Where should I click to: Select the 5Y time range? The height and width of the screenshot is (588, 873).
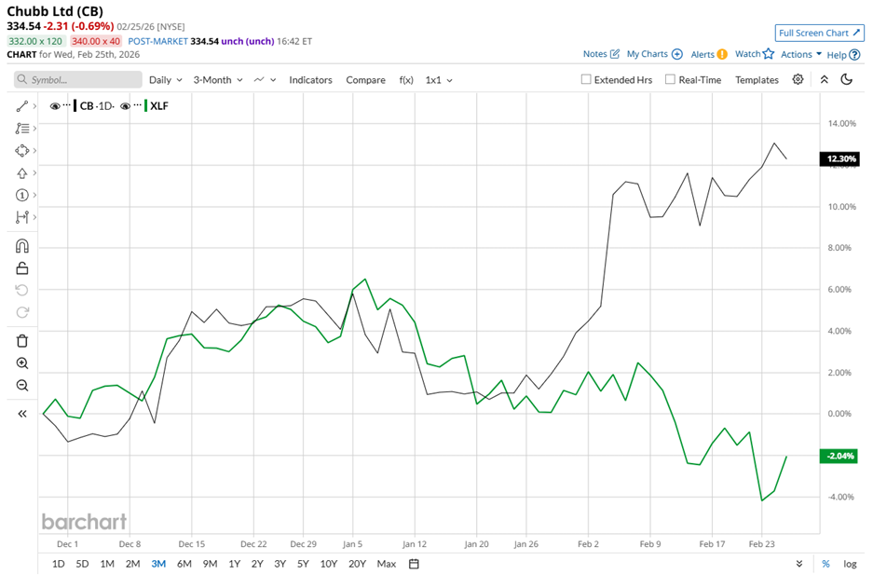click(x=303, y=564)
